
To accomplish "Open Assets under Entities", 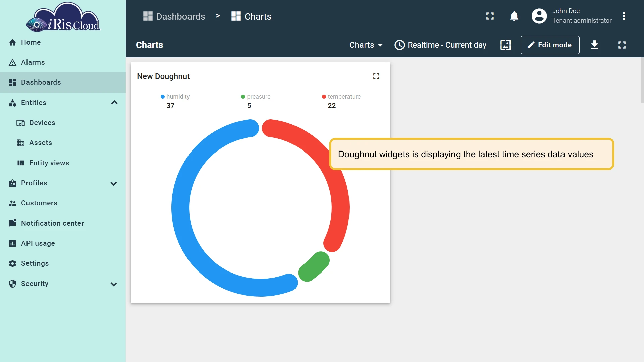I will [x=63, y=143].
